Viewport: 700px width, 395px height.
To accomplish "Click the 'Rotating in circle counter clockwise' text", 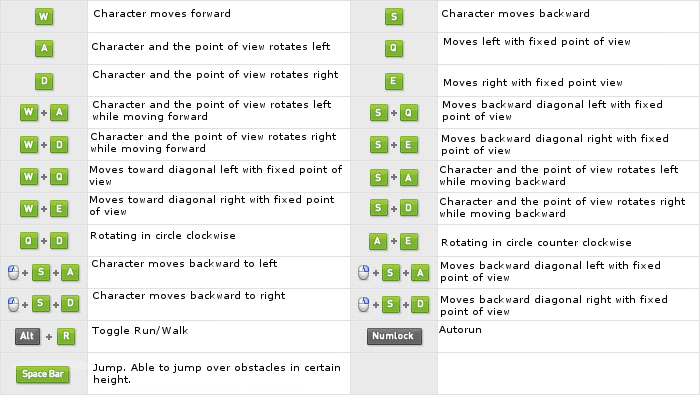I will pos(536,242).
